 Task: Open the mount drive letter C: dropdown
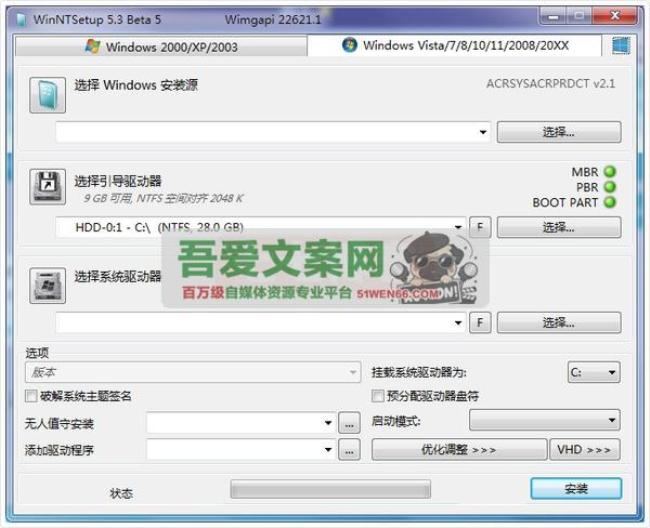594,372
